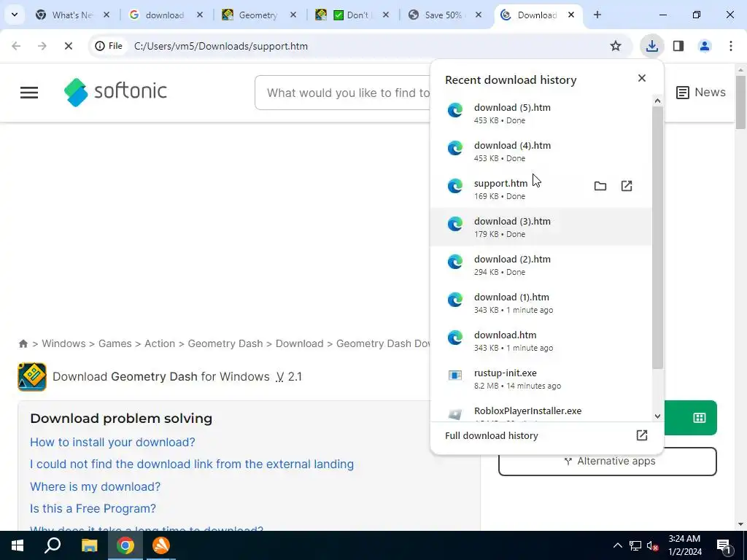Open RobloxPlayerInstaller.exe entry
This screenshot has height=560, width=747.
tap(541, 413)
